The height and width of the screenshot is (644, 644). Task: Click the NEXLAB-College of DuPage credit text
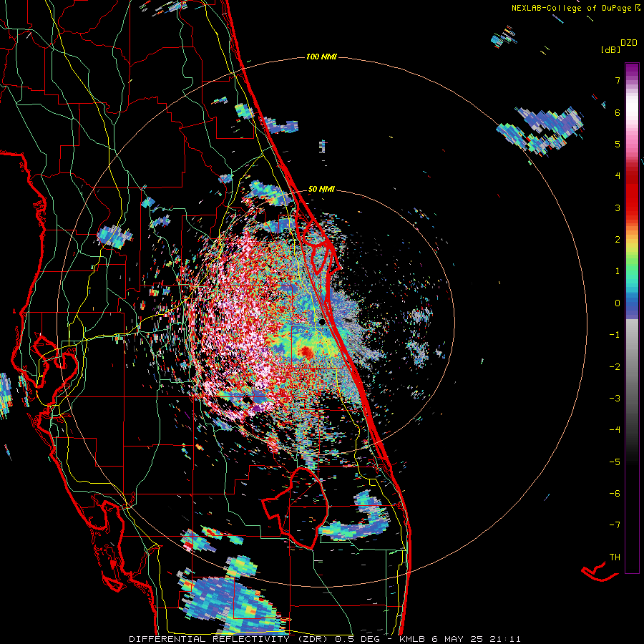(572, 8)
